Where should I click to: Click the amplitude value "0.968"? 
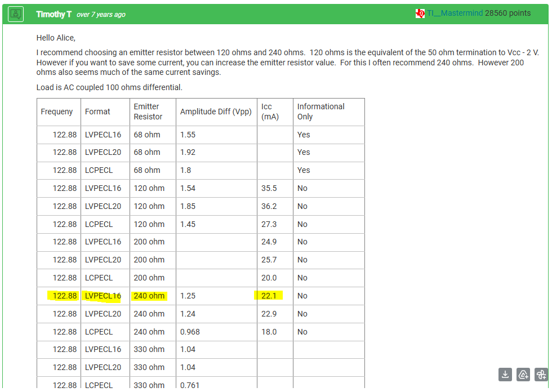[x=190, y=332]
